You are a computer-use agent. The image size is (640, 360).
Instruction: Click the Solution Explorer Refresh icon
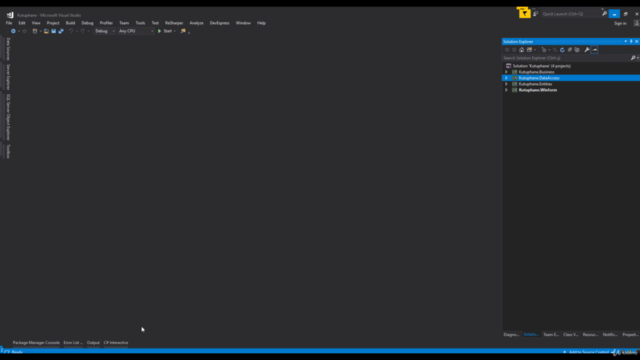click(x=562, y=50)
